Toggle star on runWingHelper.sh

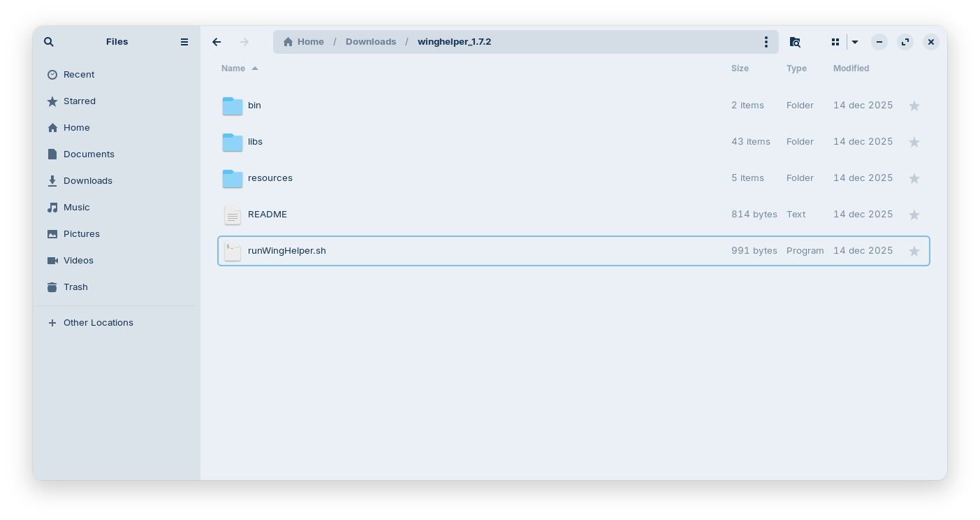coord(914,251)
